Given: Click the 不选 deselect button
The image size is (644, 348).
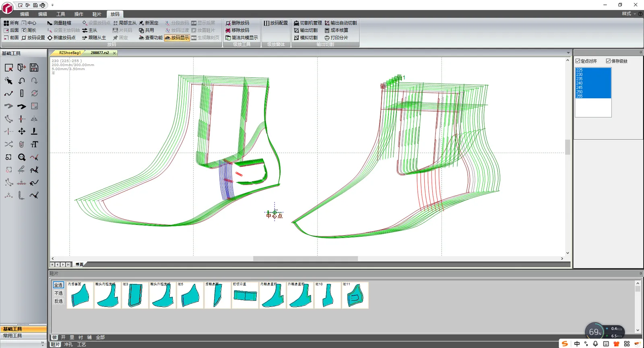Looking at the screenshot, I should [x=58, y=293].
